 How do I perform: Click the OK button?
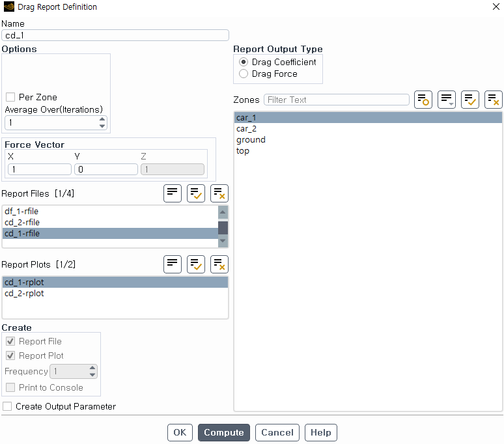(180, 432)
